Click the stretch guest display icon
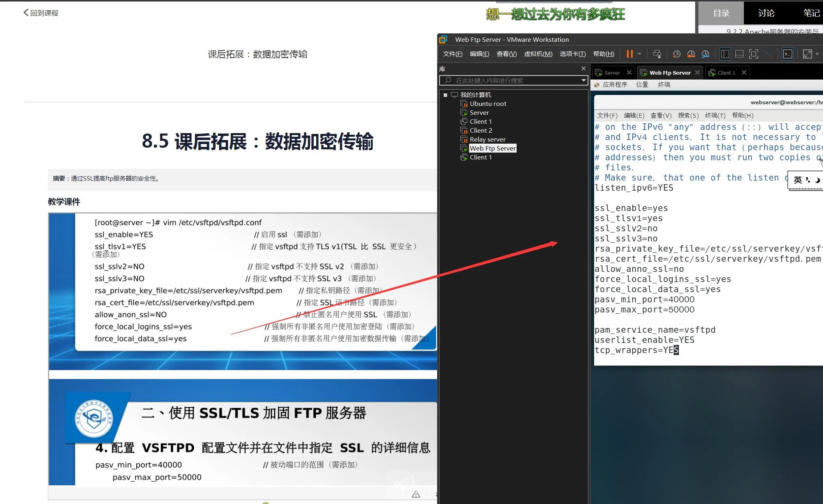Viewport: 823px width, 504px height. 808,54
